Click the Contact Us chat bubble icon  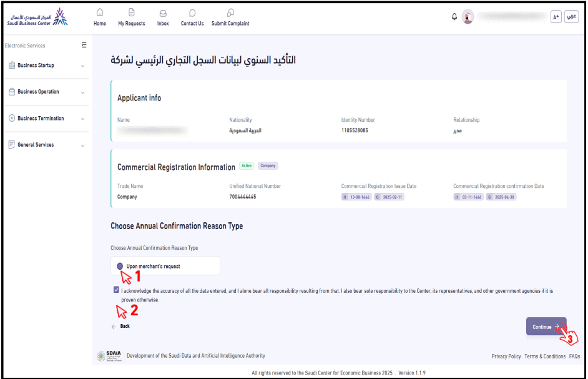tap(192, 13)
